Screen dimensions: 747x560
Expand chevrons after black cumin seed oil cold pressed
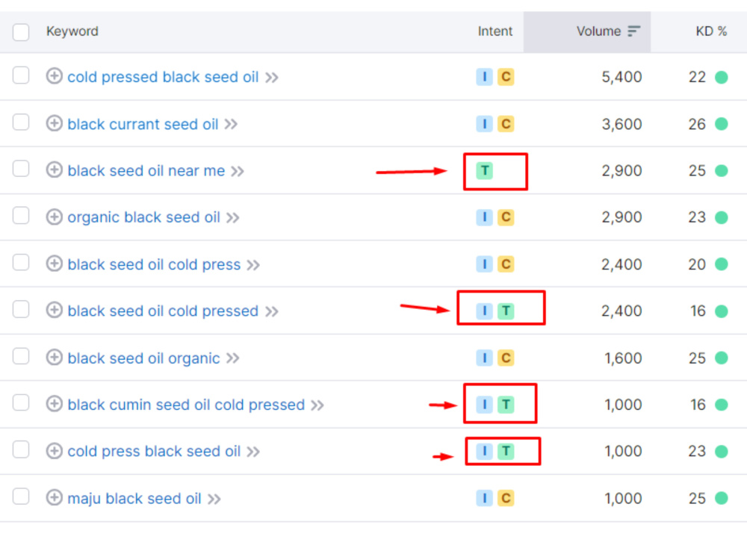click(x=317, y=405)
